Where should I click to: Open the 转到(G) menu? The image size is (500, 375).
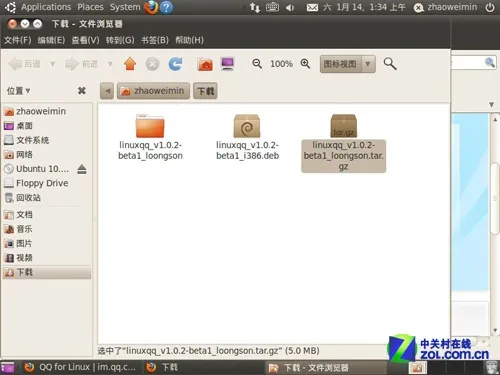(x=120, y=40)
